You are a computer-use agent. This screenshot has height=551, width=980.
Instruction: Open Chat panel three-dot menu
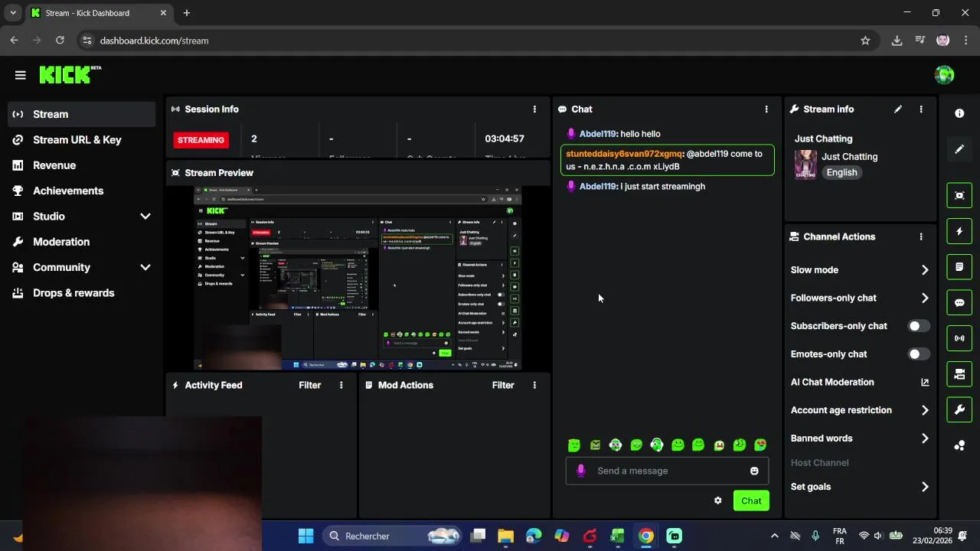click(x=766, y=109)
